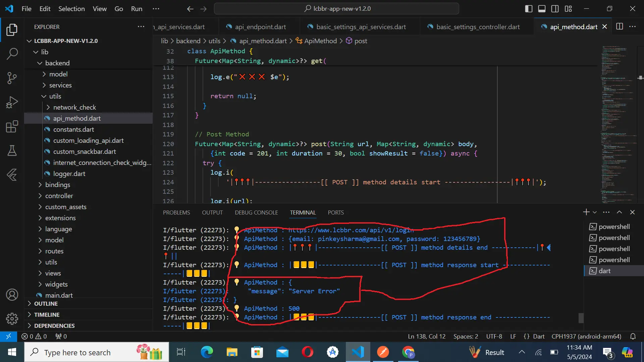Open new terminal launch profile dropdown

pyautogui.click(x=595, y=212)
